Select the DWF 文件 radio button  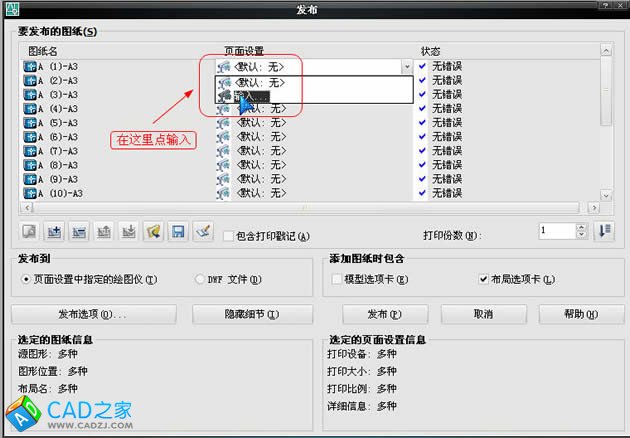[200, 279]
